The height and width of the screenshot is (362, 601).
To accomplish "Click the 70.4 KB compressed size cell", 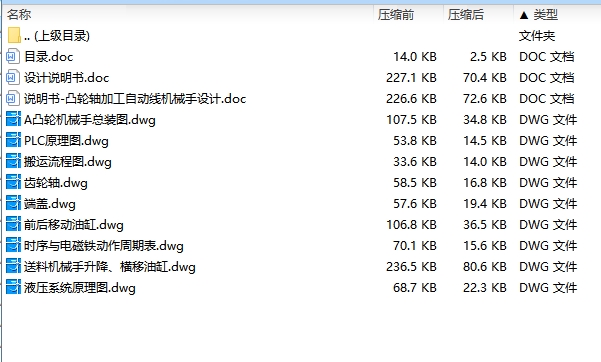I will click(x=485, y=78).
